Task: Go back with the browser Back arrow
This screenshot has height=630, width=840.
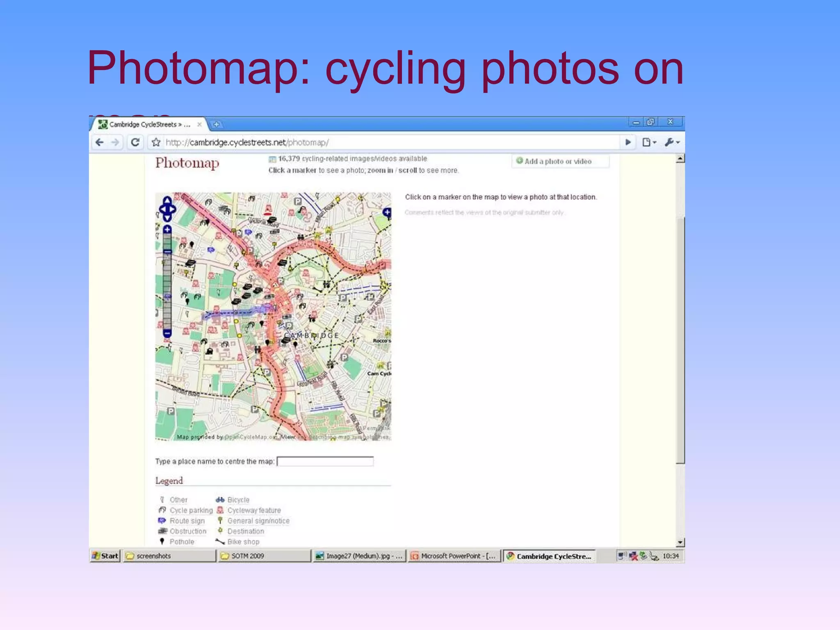Action: click(x=100, y=142)
